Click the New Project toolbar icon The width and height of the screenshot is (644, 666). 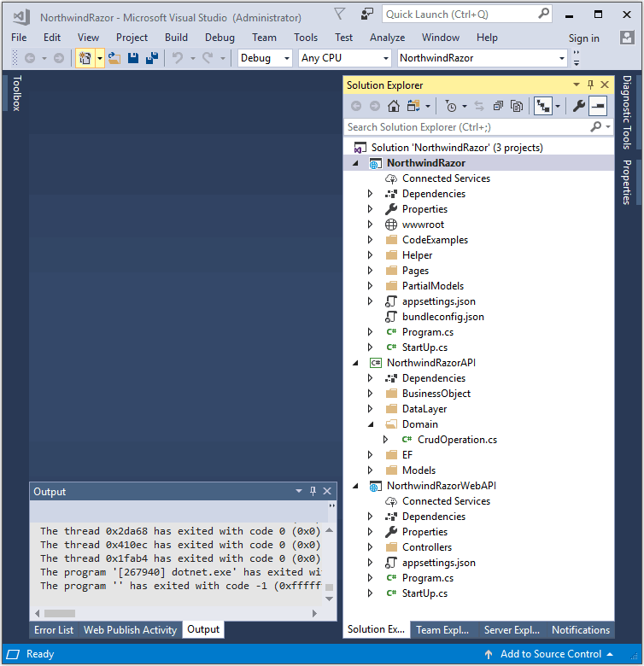85,58
